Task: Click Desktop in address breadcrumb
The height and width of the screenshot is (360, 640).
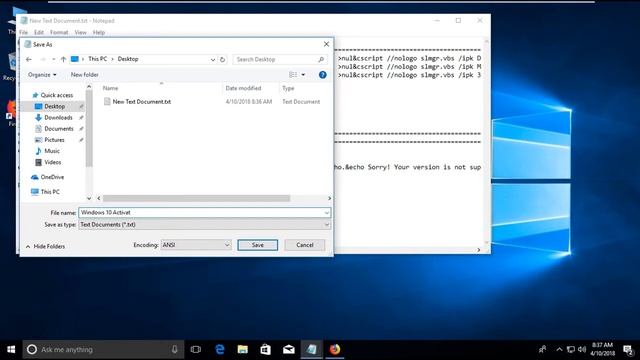Action: click(128, 59)
